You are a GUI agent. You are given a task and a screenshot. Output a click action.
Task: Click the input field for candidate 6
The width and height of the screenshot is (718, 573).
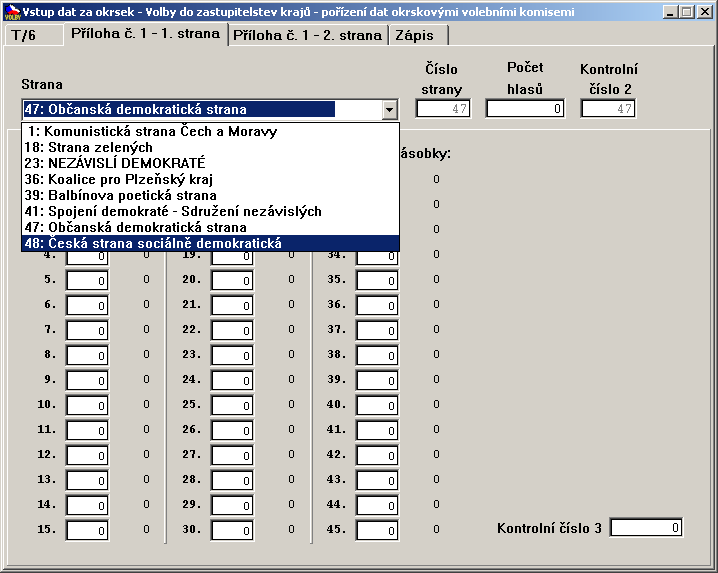(87, 306)
